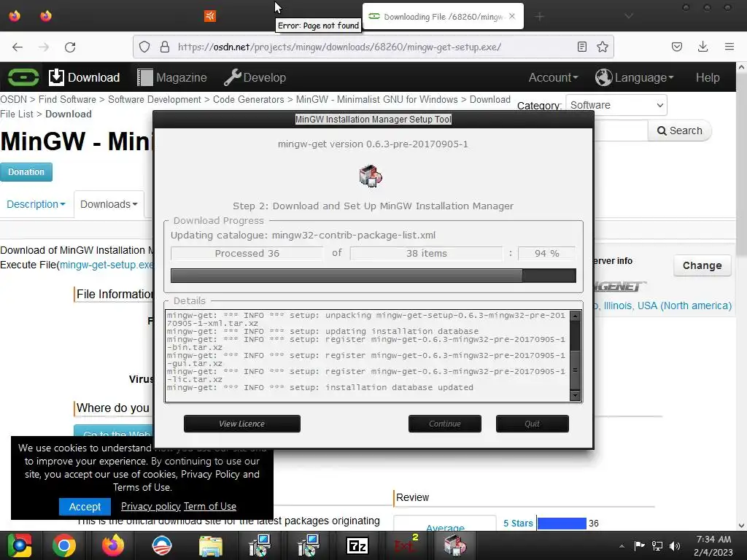747x560 pixels.
Task: Open the Download section in OSDN header
Action: 85,77
